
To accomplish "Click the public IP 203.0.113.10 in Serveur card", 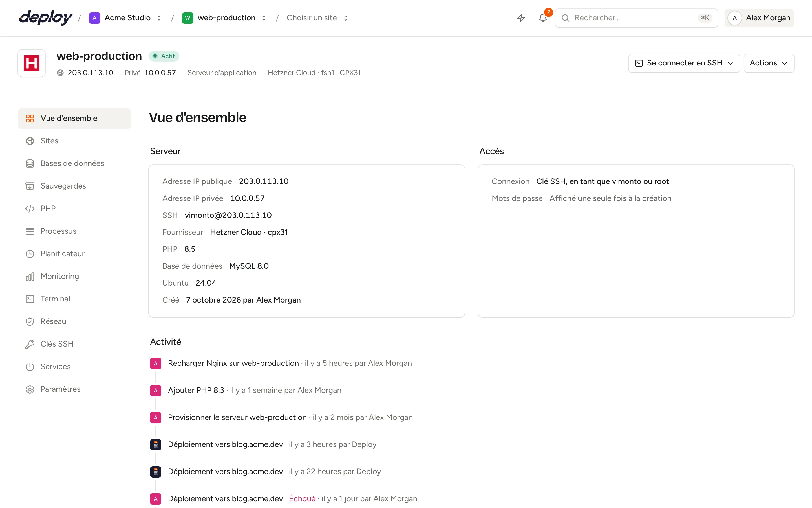I will tap(264, 181).
